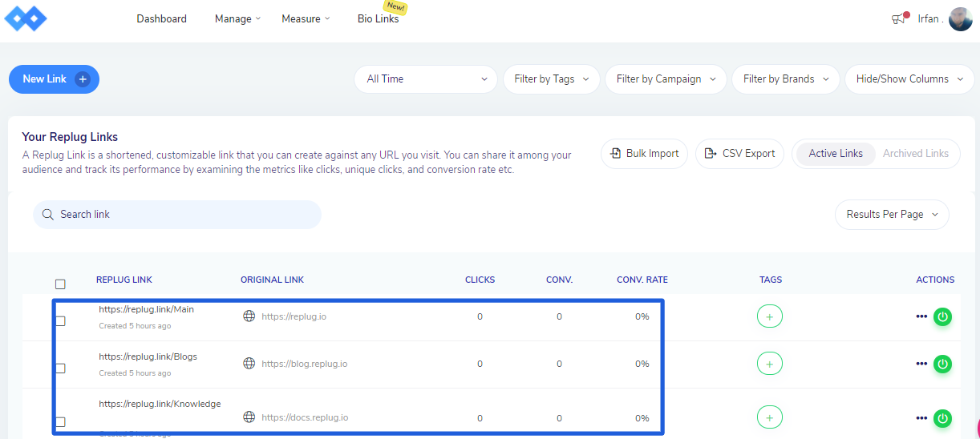Expand Hide/Show Columns dropdown
This screenshot has width=980, height=439.
point(909,79)
